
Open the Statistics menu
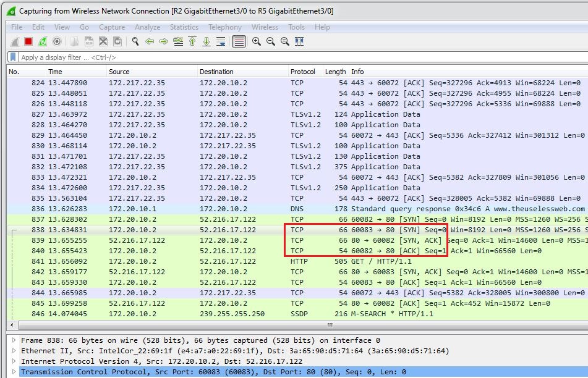(x=184, y=27)
